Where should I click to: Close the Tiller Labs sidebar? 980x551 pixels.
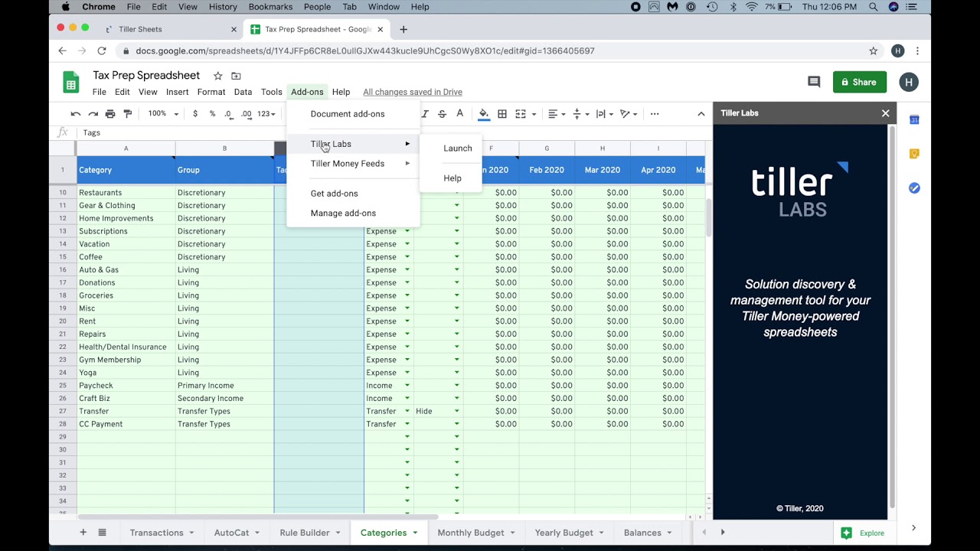click(x=886, y=113)
